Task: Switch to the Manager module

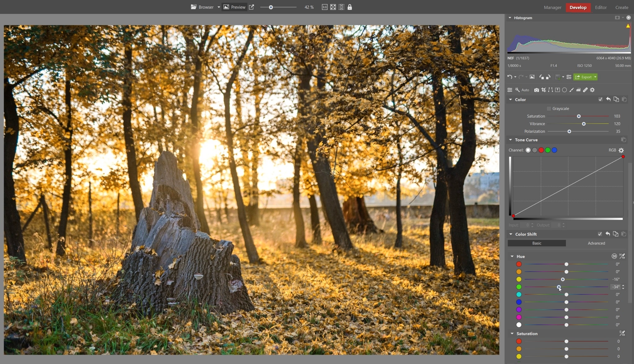Action: 553,7
